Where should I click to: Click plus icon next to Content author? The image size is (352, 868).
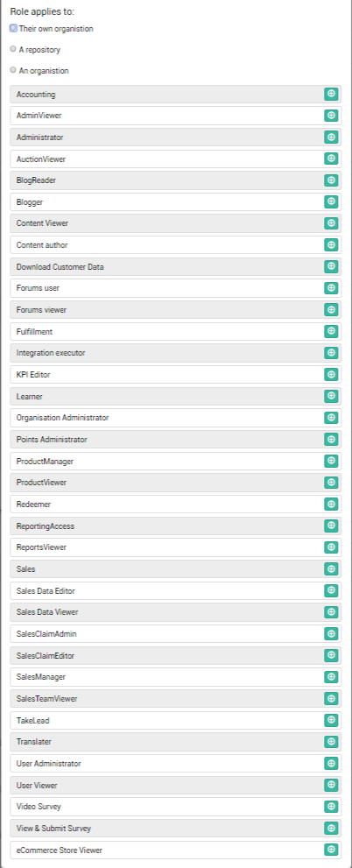(x=331, y=244)
